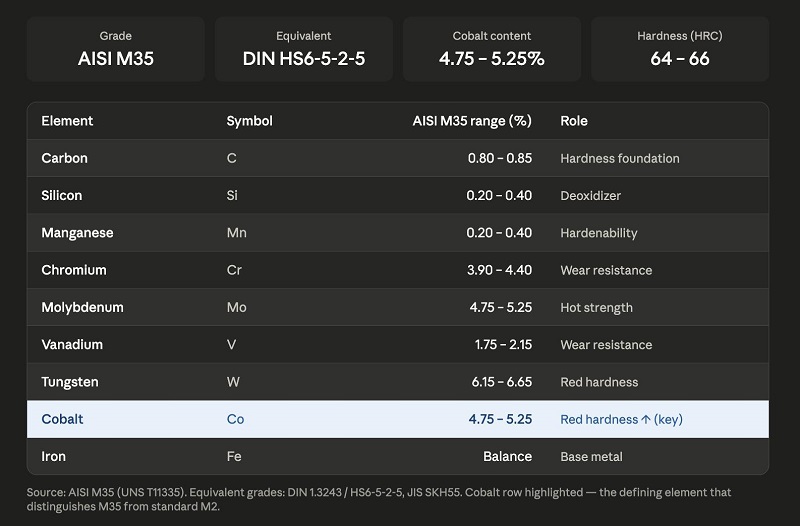Click the Iron Balance value cell
800x526 pixels.
click(508, 456)
